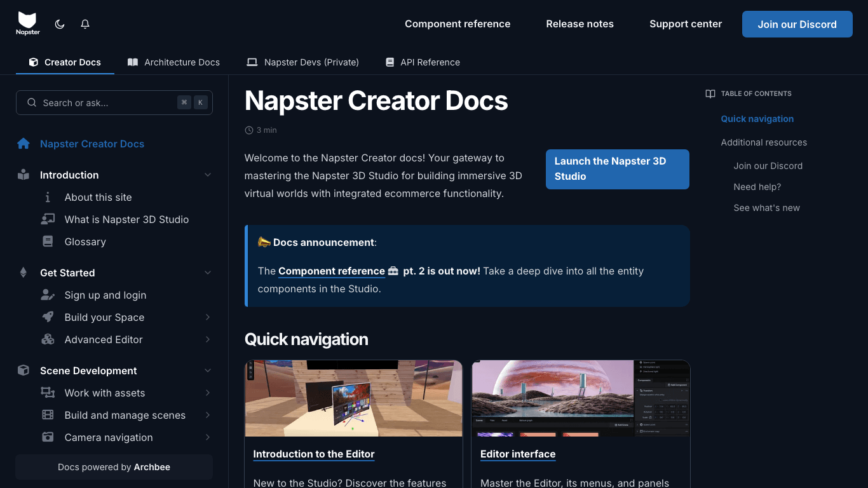868x488 pixels.
Task: Click the Launch the Napster 3D Studio button
Action: pyautogui.click(x=617, y=169)
